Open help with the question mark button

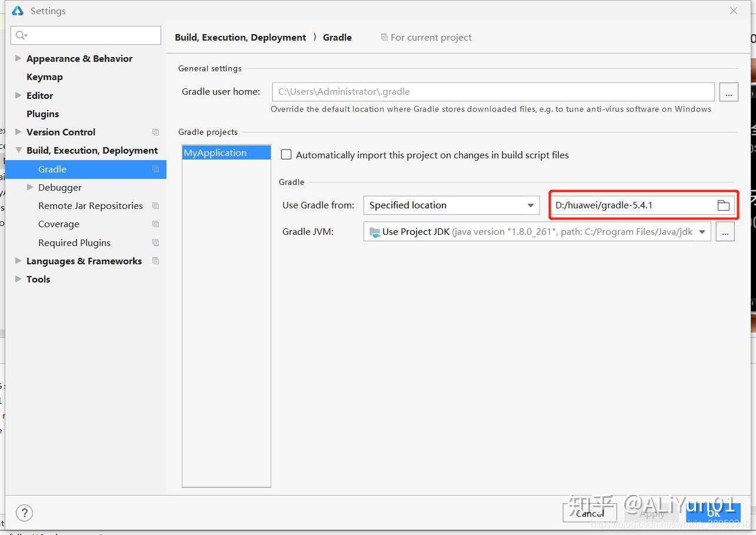point(24,513)
